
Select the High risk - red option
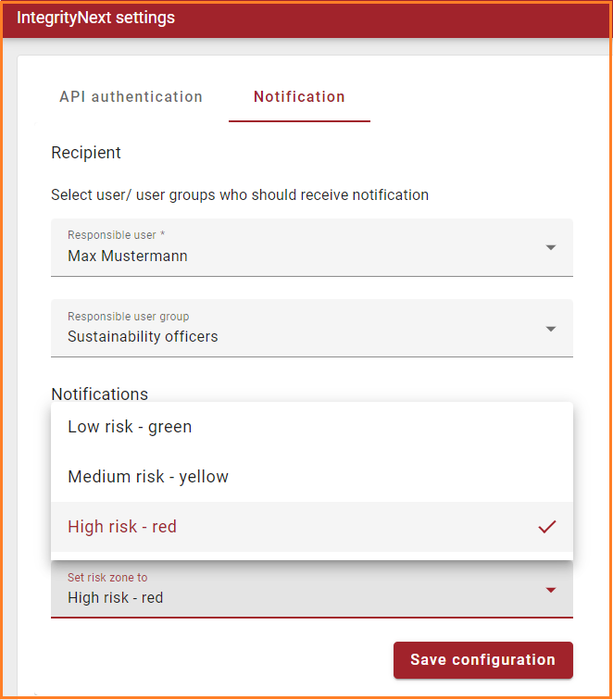(x=122, y=527)
